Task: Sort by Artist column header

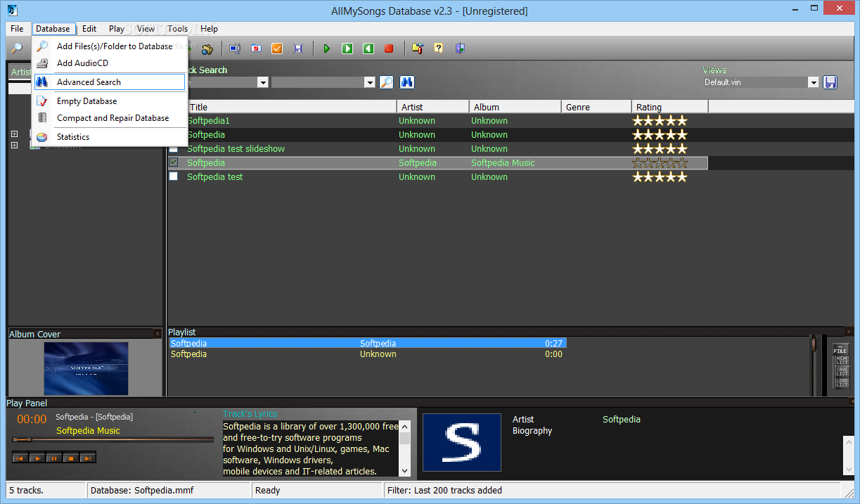Action: [x=433, y=107]
